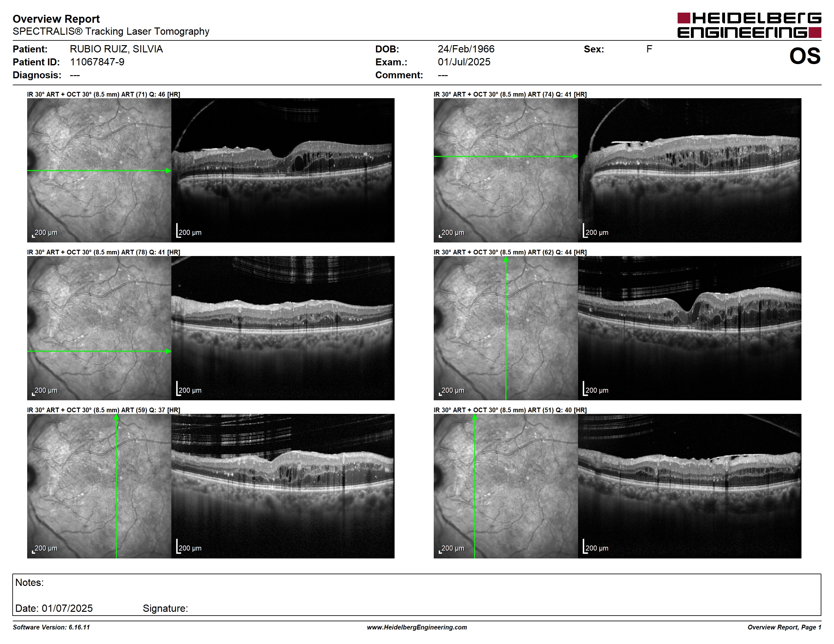Click scan caption with 'ART (59) Q: 37'
This screenshot has height=644, width=834.
click(104, 410)
